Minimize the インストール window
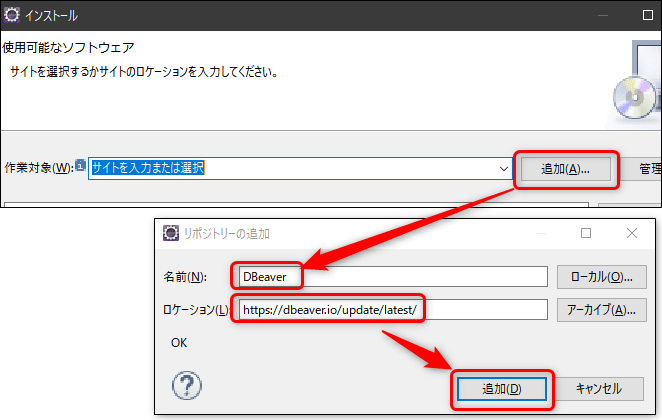 pos(602,16)
